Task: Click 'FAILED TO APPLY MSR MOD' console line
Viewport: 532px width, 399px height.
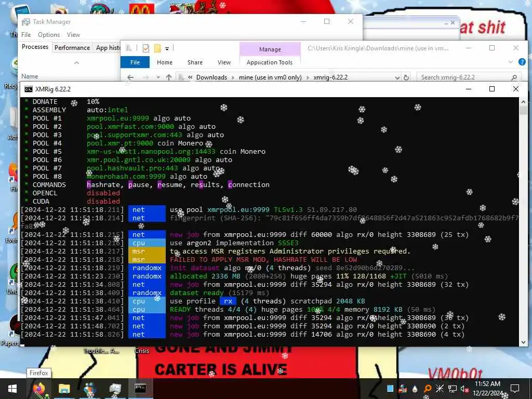Action: point(263,260)
